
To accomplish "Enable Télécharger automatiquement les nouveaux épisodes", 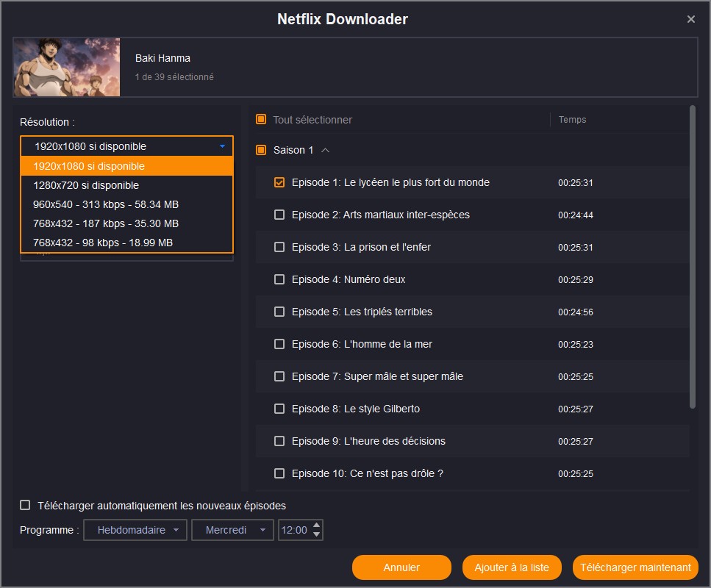I will click(x=25, y=505).
